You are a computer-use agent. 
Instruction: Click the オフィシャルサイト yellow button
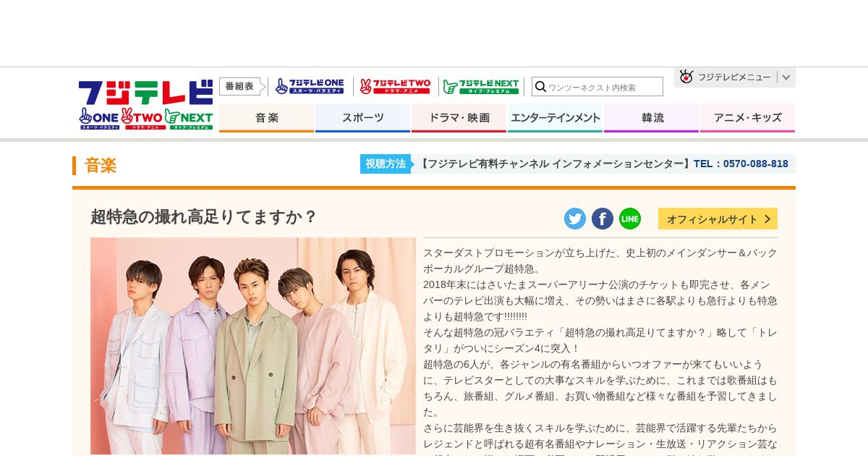tap(718, 219)
